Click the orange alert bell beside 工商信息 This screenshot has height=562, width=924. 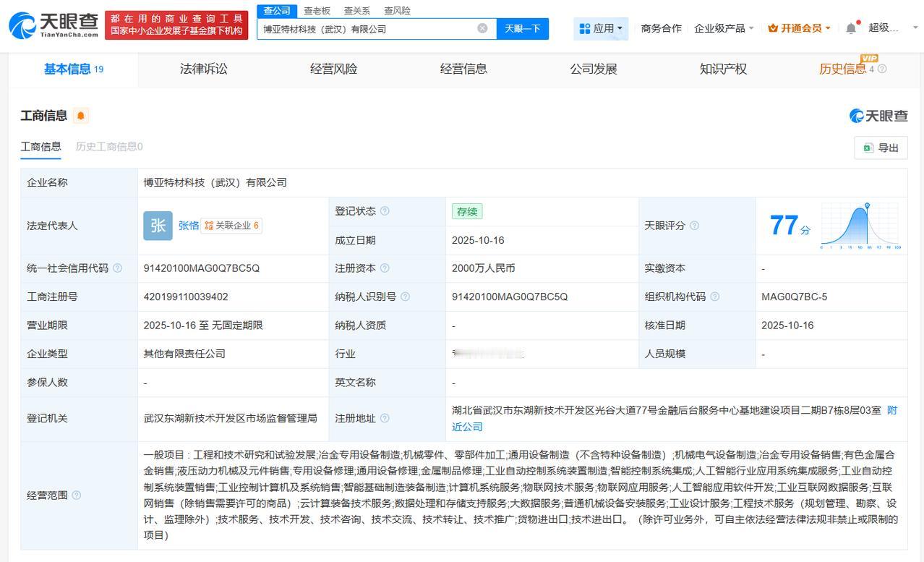81,116
